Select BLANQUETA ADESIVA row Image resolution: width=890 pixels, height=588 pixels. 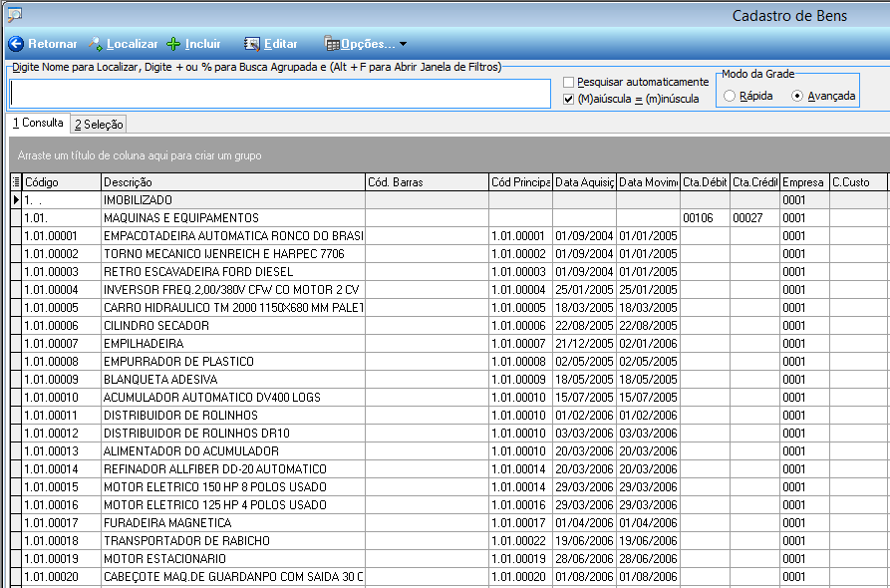click(449, 379)
